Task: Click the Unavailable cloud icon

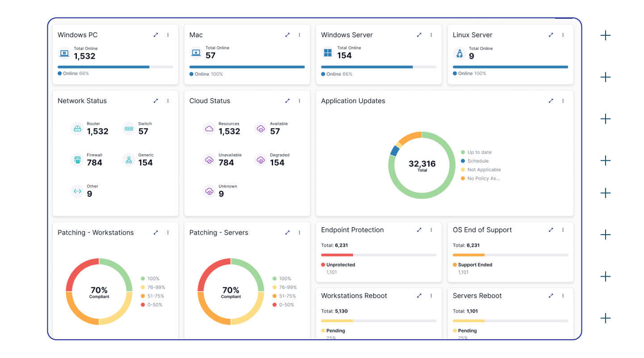Action: (x=209, y=160)
